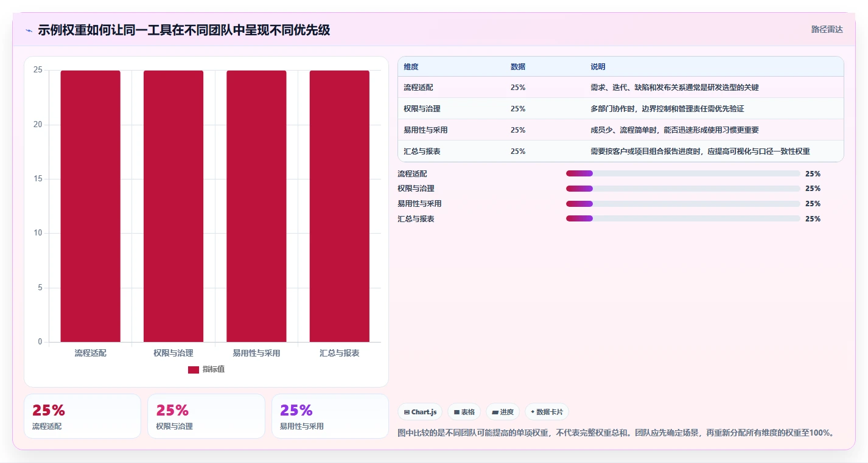Click the 25% value beside the 流程适配 progress bar
The image size is (868, 463).
point(813,174)
